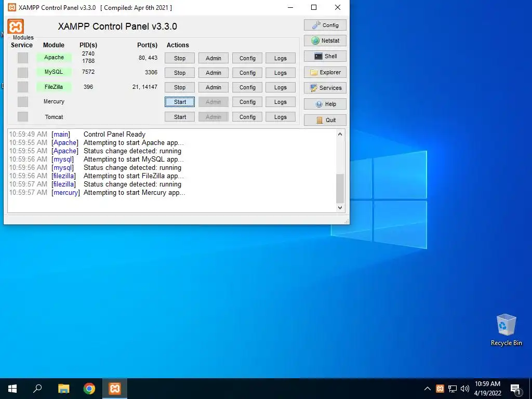The height and width of the screenshot is (399, 532).
Task: Open FileZilla Config options
Action: (247, 87)
